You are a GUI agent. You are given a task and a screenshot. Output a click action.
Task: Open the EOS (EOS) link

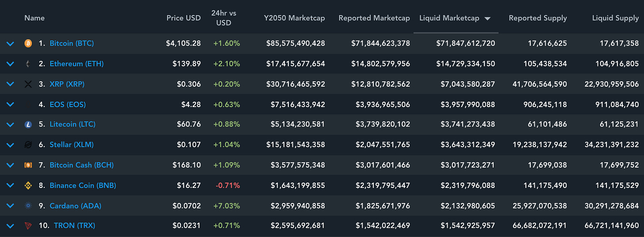coord(68,104)
